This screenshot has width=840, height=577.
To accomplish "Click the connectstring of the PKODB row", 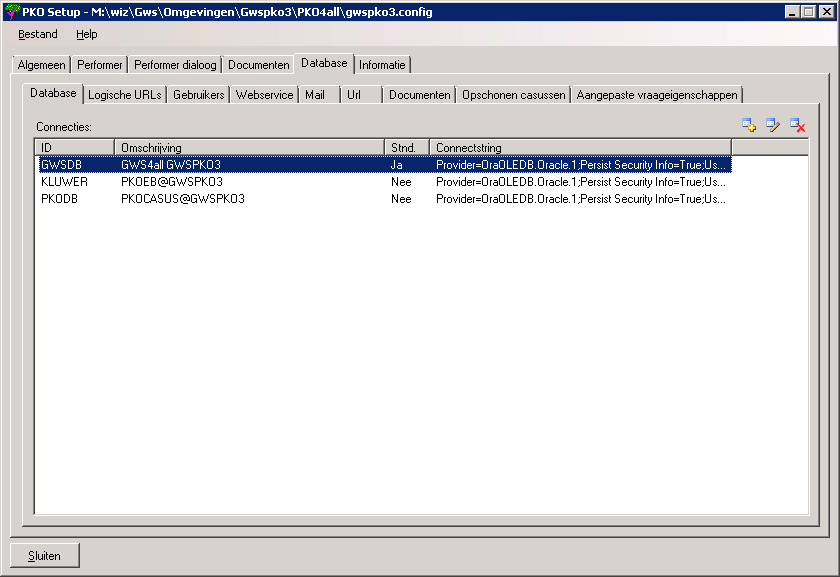I will (x=581, y=199).
